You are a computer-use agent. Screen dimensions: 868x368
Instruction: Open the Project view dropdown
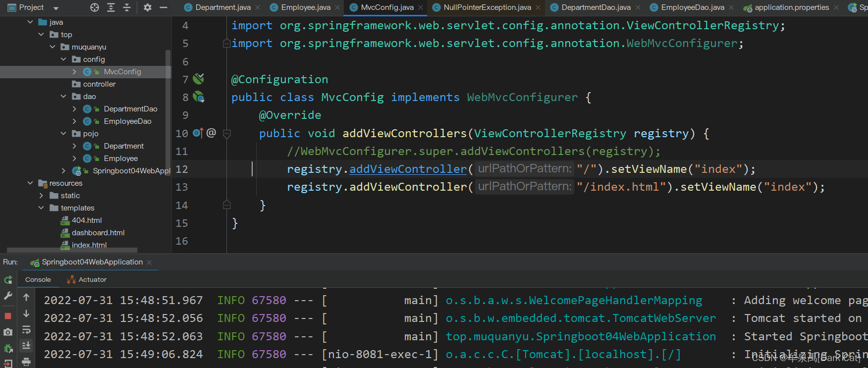tap(56, 8)
